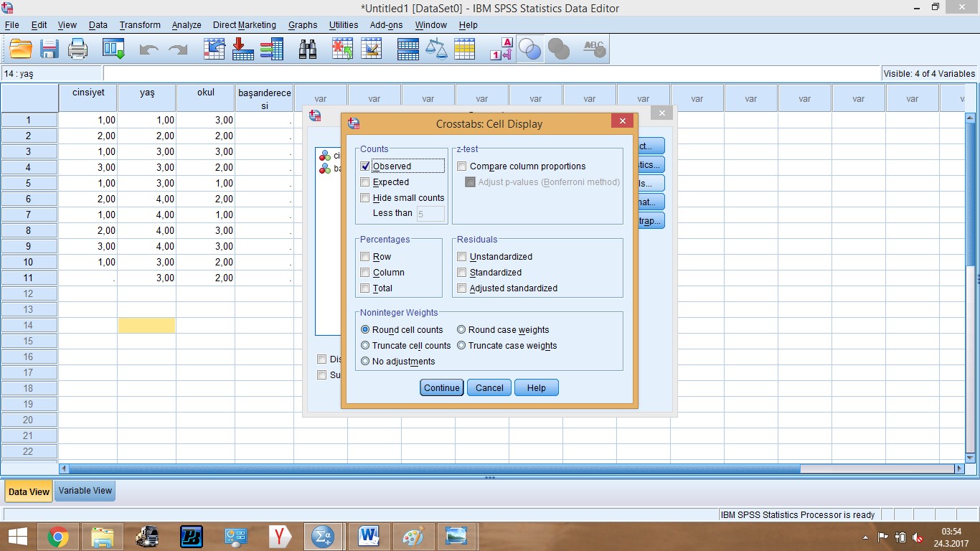Uncheck the Observed counts checkbox
980x551 pixels.
tap(365, 166)
